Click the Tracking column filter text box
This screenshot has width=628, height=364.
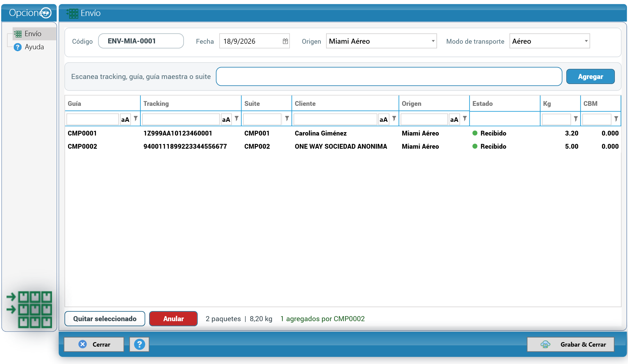(181, 119)
